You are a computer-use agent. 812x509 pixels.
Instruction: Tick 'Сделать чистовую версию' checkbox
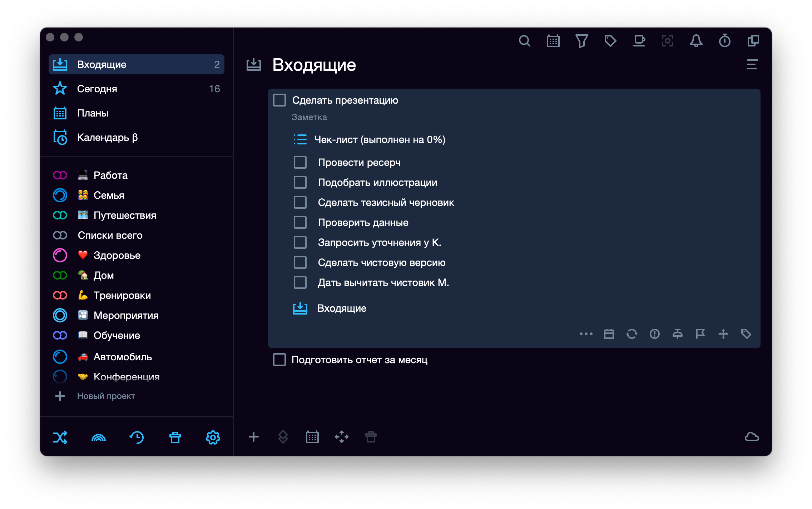[x=300, y=262]
